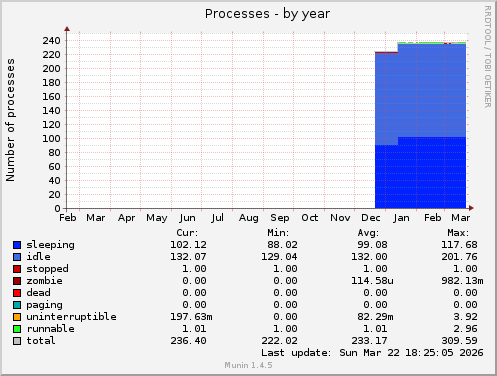Click the 'total' legend label
This screenshot has height=376, width=497.
point(41,341)
